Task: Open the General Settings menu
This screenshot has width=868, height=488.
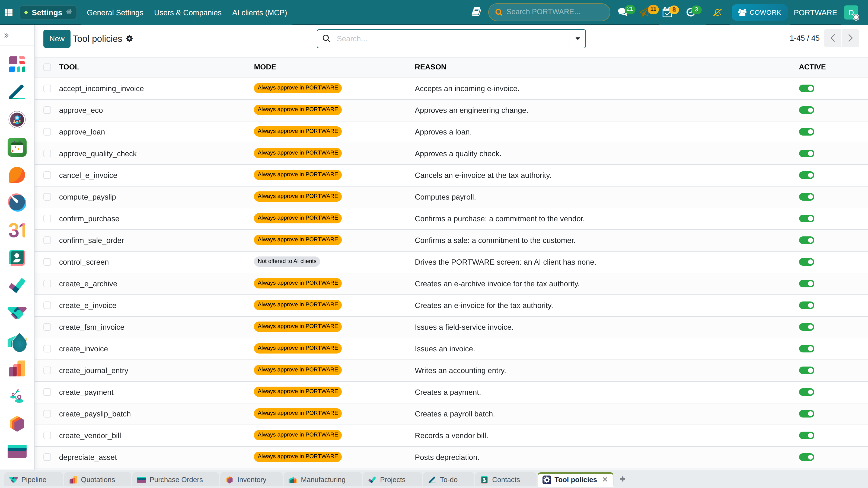Action: point(115,12)
